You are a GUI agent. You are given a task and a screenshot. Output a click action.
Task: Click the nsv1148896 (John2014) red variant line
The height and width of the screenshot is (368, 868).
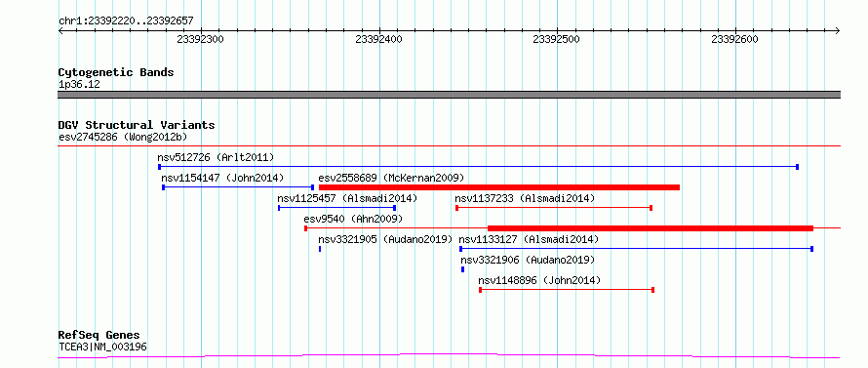567,290
